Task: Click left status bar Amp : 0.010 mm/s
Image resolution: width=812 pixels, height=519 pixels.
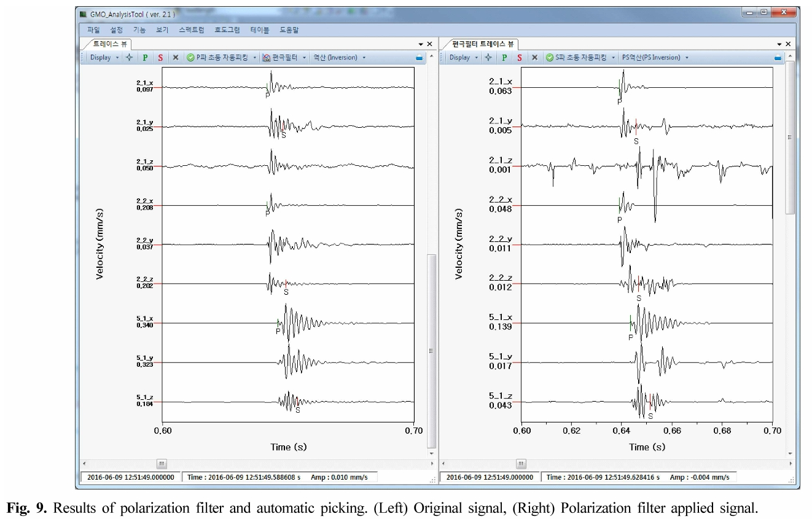Action: 338,477
